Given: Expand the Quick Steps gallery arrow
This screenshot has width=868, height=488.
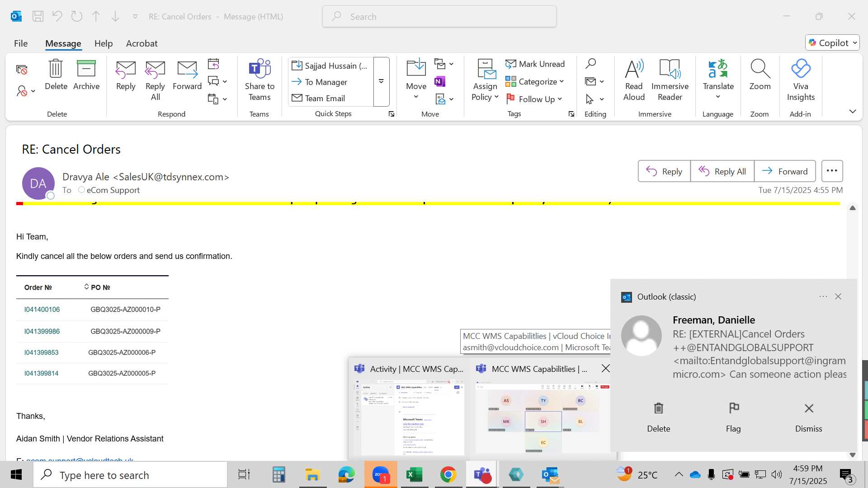Looking at the screenshot, I should (x=382, y=82).
